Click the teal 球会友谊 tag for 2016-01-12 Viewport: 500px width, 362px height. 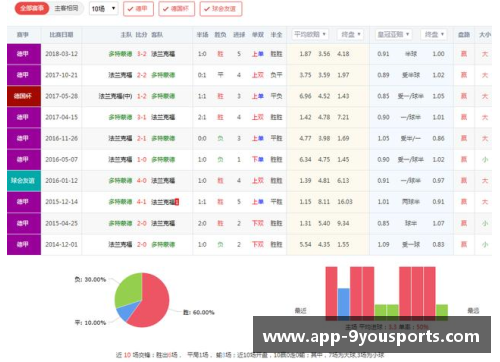tap(24, 181)
